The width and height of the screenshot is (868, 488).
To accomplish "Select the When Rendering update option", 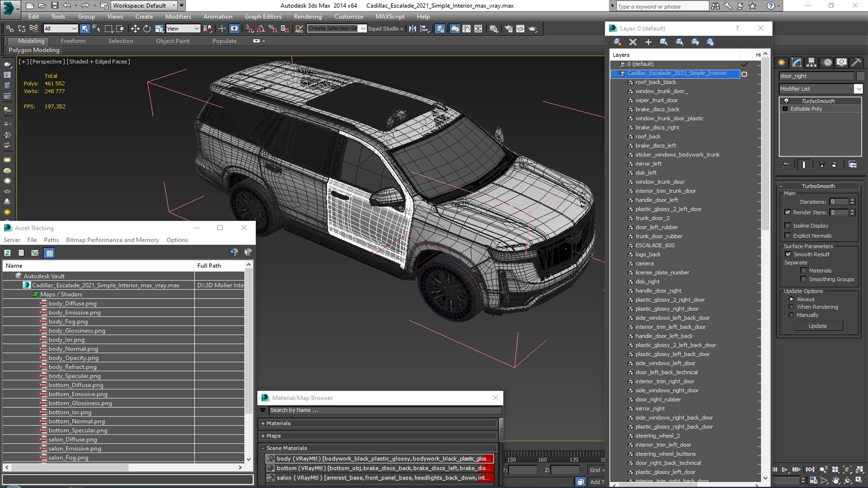I will point(791,307).
